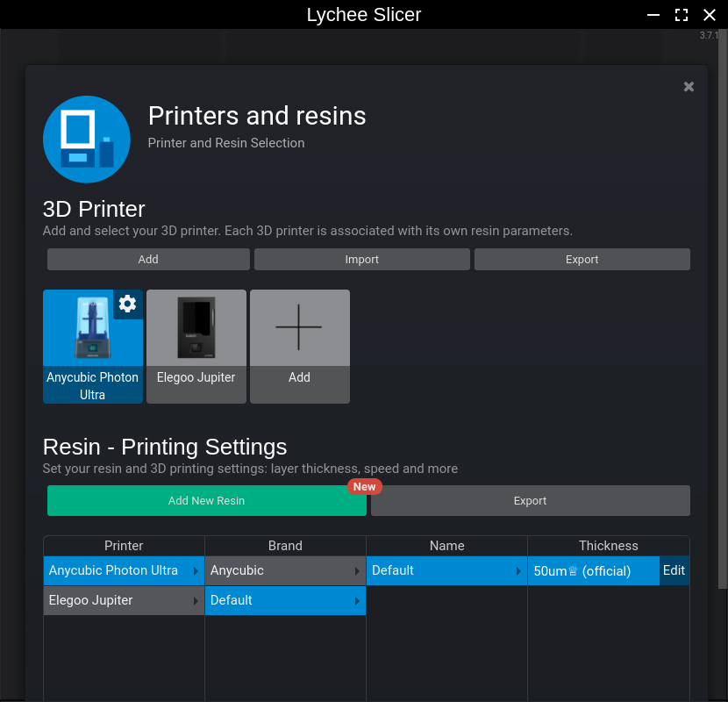This screenshot has width=728, height=702.
Task: Edit the 50um official thickness profile
Action: (x=674, y=570)
